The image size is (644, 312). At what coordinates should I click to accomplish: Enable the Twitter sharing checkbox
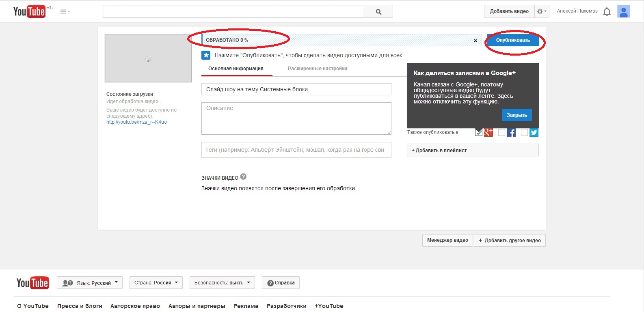[525, 132]
